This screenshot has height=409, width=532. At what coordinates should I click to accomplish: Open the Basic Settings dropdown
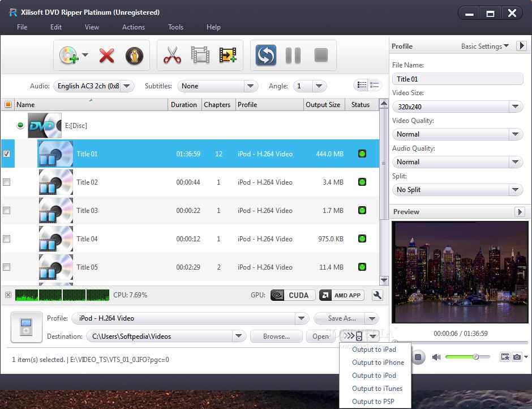(485, 46)
